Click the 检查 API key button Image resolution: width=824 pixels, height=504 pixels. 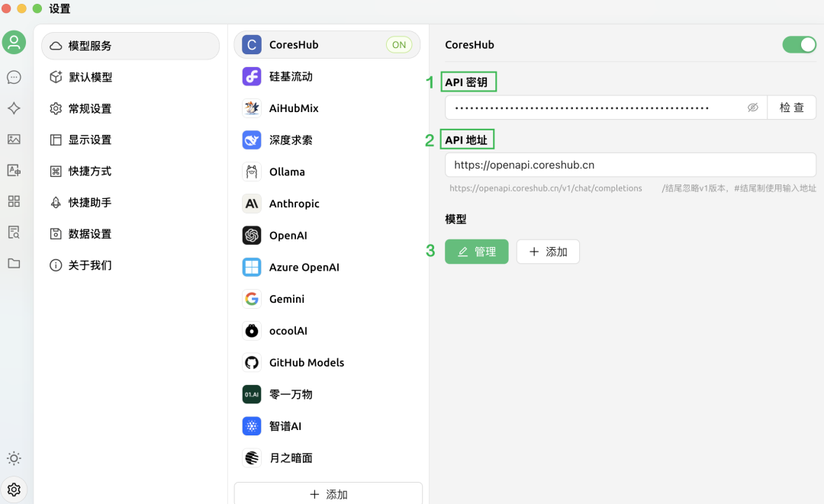[x=791, y=108]
